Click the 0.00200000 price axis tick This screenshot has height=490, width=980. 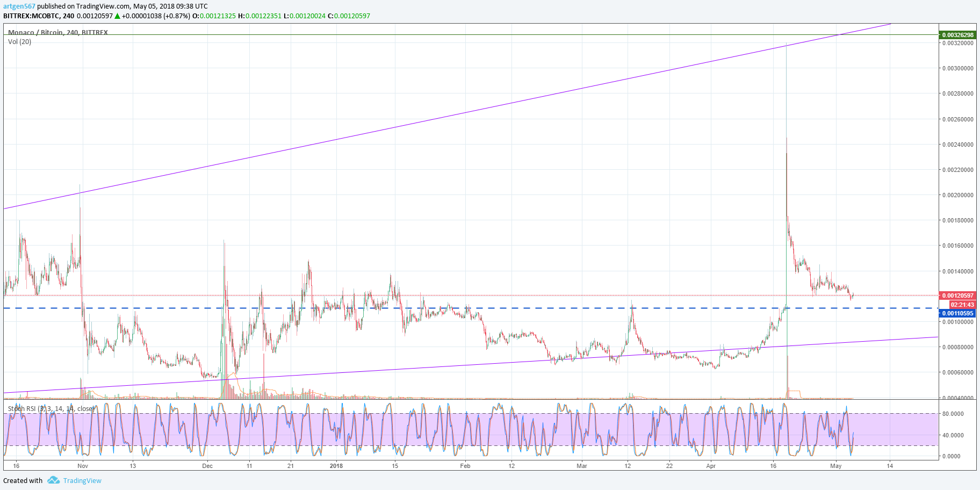pyautogui.click(x=959, y=195)
